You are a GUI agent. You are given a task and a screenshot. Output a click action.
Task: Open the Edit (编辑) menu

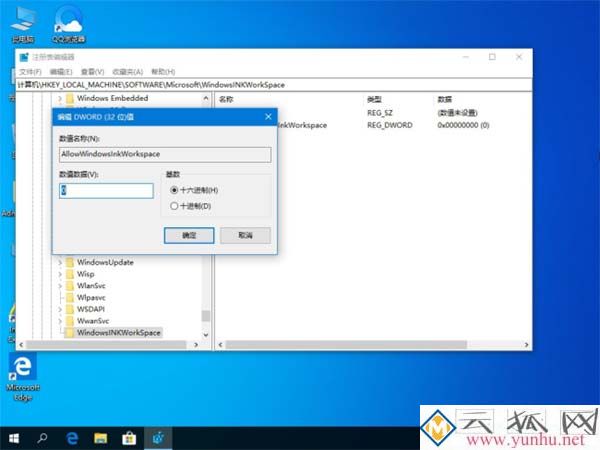(x=61, y=72)
